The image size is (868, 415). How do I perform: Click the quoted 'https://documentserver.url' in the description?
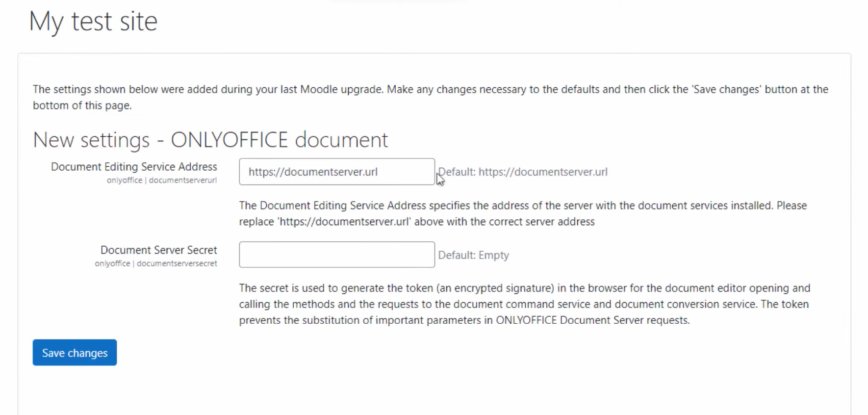(x=344, y=222)
